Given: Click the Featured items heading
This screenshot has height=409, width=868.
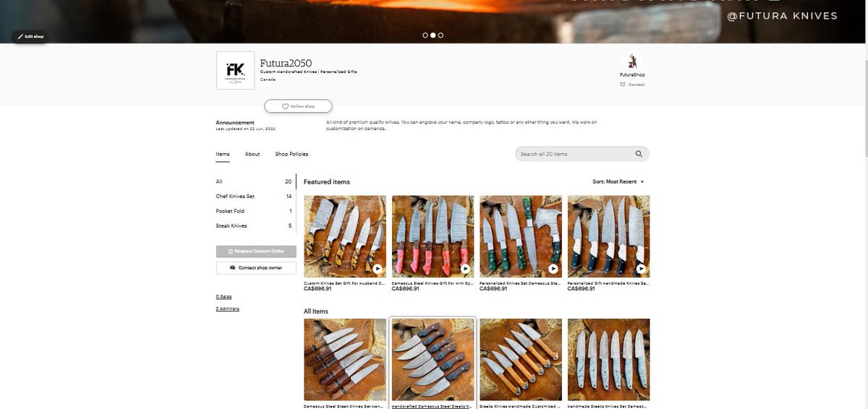Looking at the screenshot, I should pyautogui.click(x=327, y=182).
